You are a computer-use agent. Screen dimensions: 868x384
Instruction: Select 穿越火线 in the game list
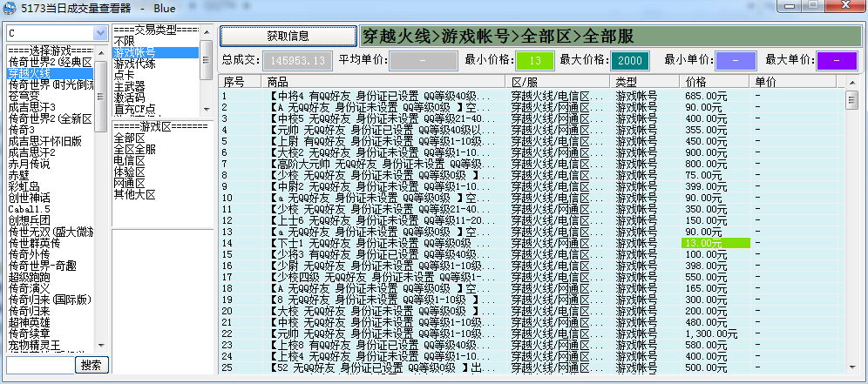pyautogui.click(x=50, y=73)
